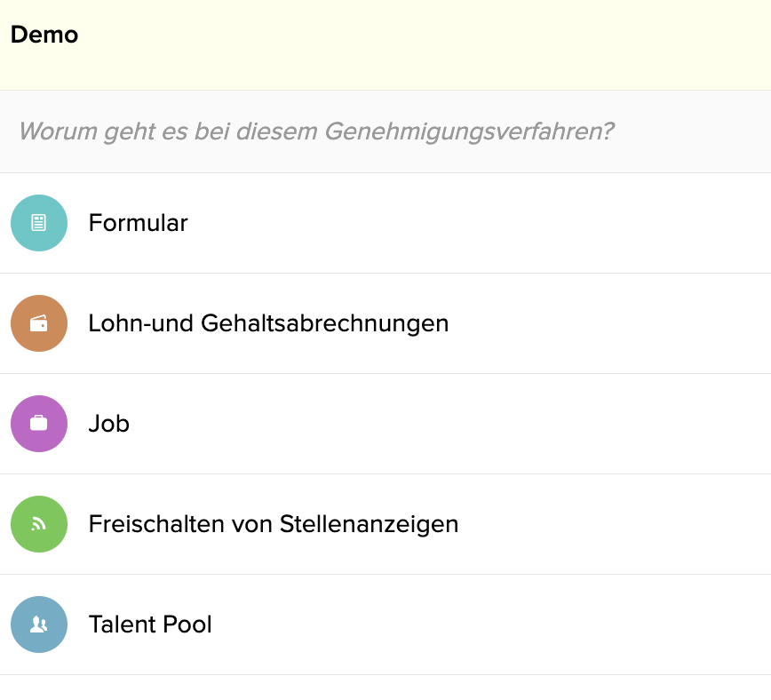Click empty space in the Talent Pool row
Image resolution: width=771 pixels, height=700 pixels.
(x=492, y=624)
